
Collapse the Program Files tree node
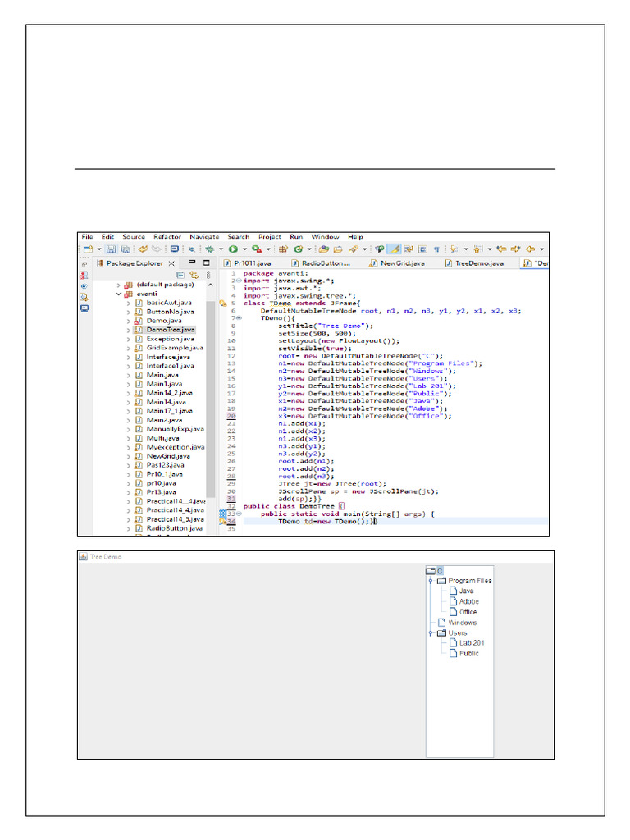(x=430, y=581)
